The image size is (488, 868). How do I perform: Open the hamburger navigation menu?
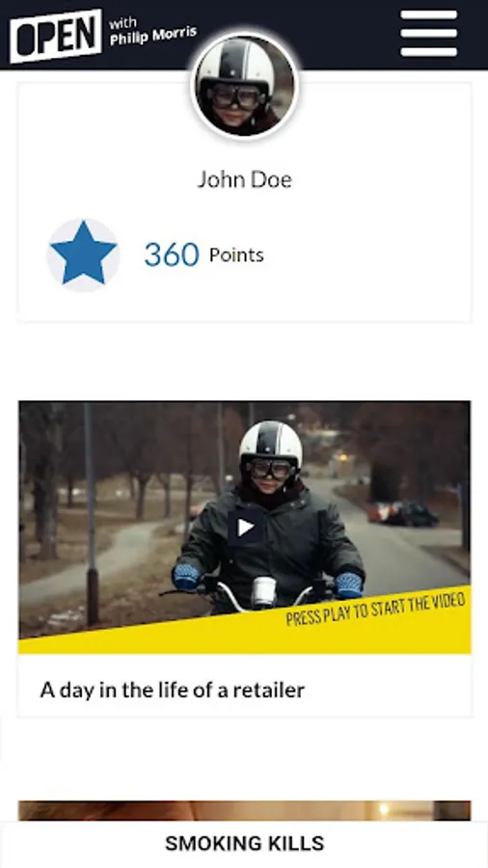tap(429, 33)
